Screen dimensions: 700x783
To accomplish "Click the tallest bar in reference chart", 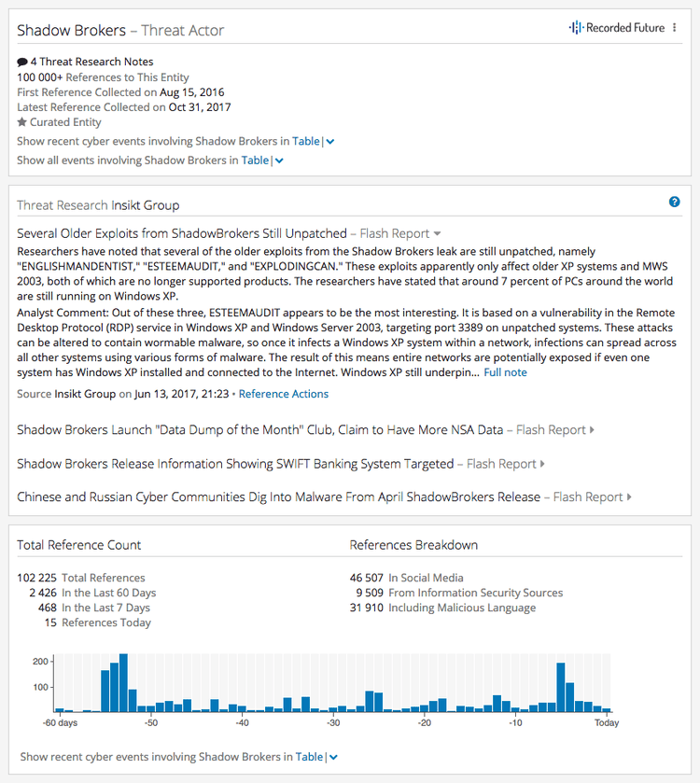I will pyautogui.click(x=122, y=683).
